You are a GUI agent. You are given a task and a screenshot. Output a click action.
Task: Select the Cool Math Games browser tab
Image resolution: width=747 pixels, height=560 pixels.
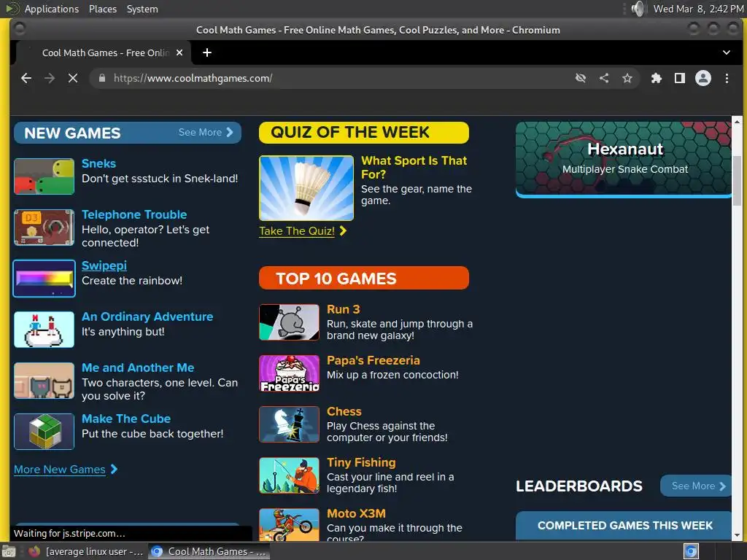pos(104,52)
